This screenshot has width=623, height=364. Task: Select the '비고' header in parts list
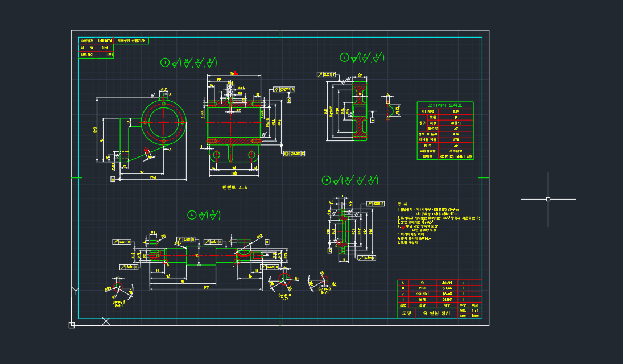475,305
